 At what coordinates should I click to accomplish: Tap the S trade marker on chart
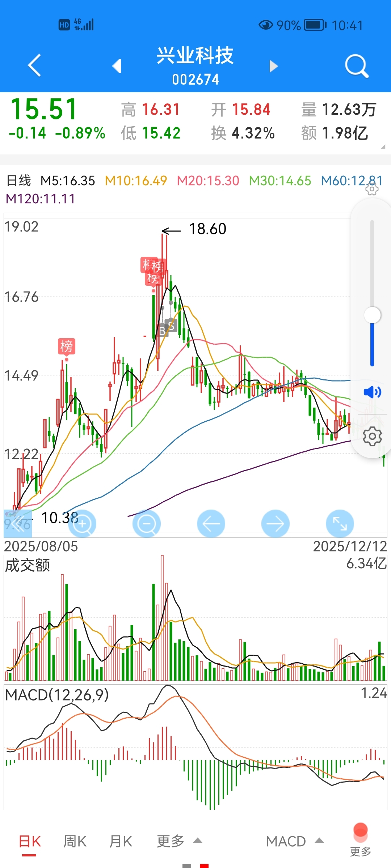pos(171,326)
